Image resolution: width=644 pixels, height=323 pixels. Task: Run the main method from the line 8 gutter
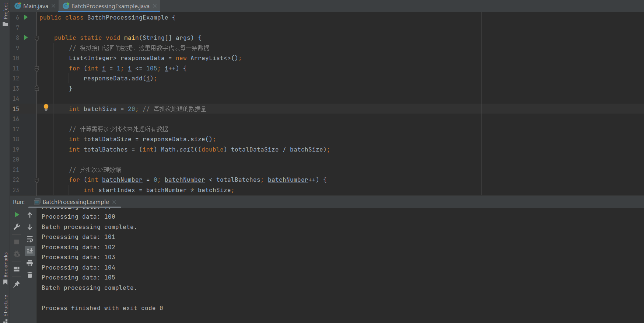[26, 38]
